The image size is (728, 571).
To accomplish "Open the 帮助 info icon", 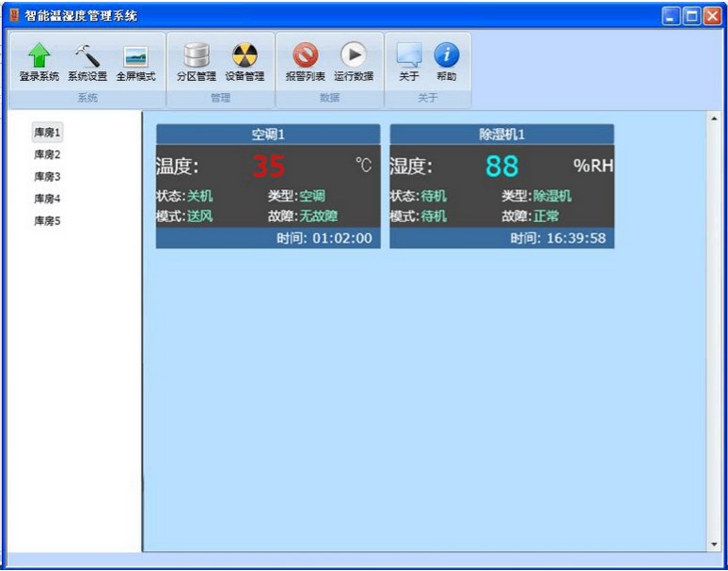I will pyautogui.click(x=446, y=56).
